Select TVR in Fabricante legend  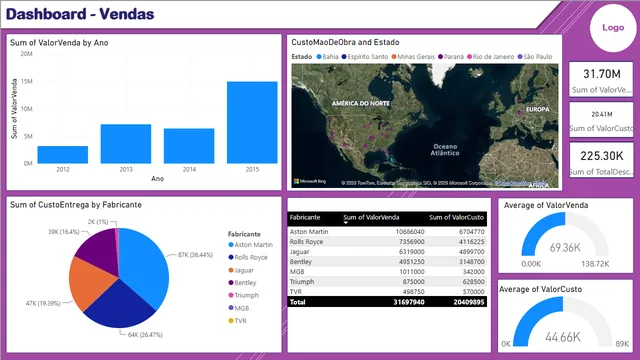238,321
